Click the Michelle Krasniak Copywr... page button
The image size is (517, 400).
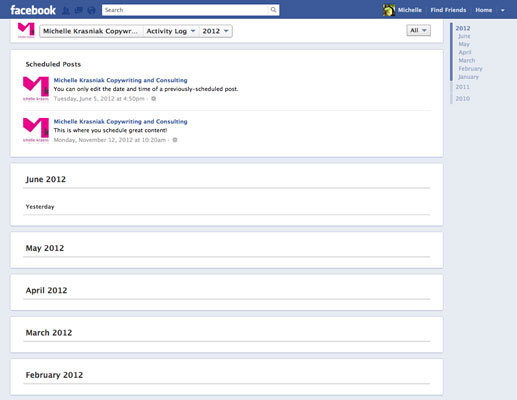click(91, 31)
